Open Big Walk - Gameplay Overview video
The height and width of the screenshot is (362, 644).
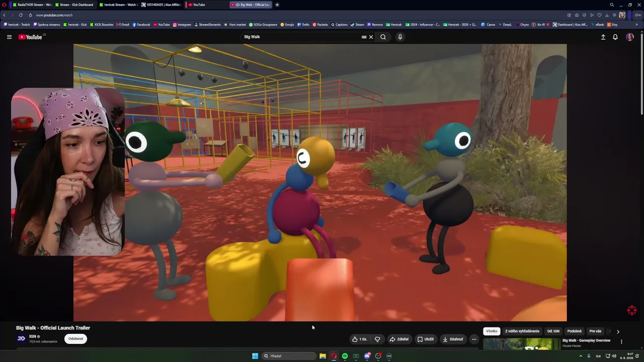586,340
